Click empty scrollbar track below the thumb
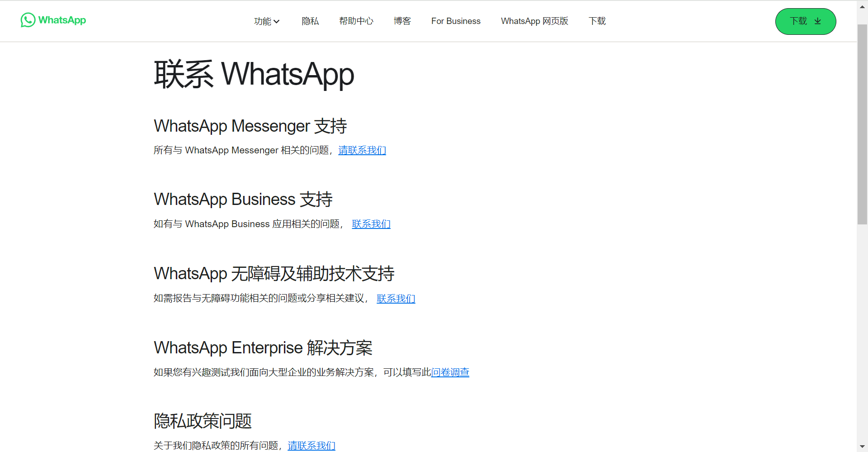Viewport: 868px width, 452px height. tap(862, 335)
